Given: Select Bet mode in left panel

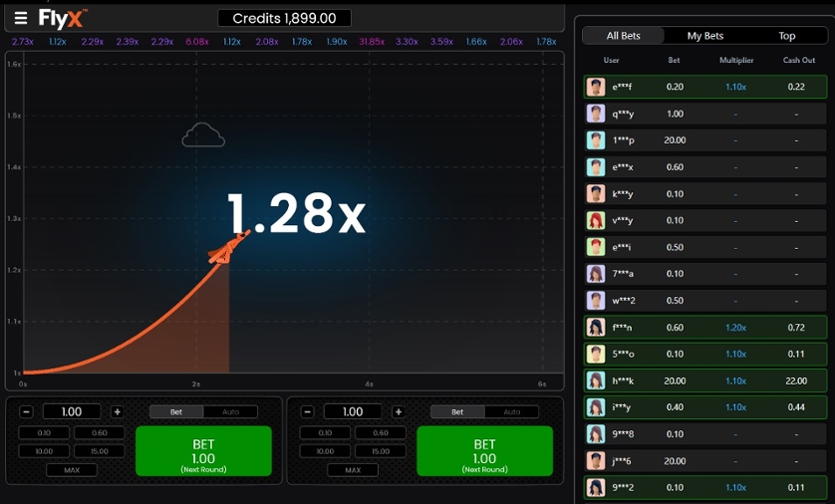Looking at the screenshot, I should click(x=176, y=411).
